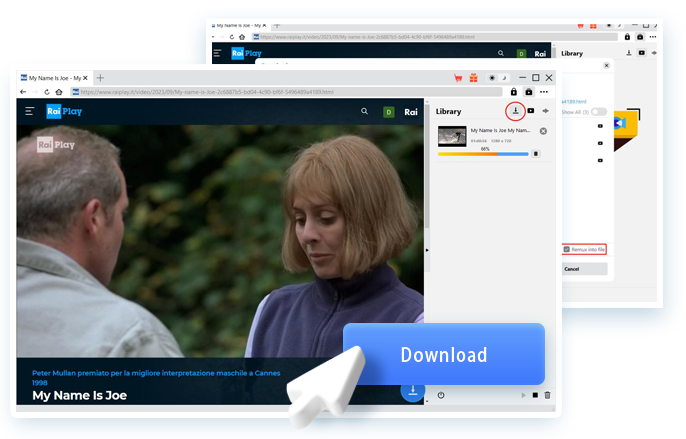
Task: Cancel the My Name Is Joe download
Action: (x=543, y=131)
